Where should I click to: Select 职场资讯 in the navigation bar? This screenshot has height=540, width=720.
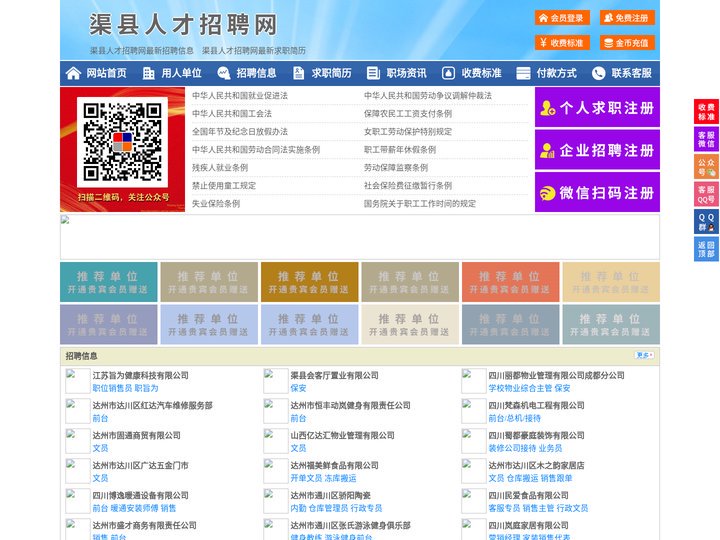coord(406,73)
